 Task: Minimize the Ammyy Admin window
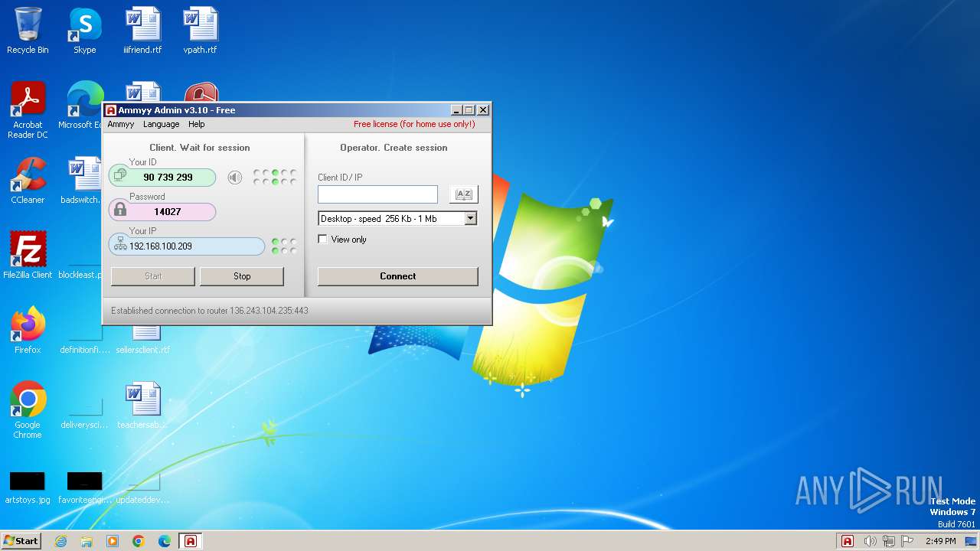pos(457,110)
